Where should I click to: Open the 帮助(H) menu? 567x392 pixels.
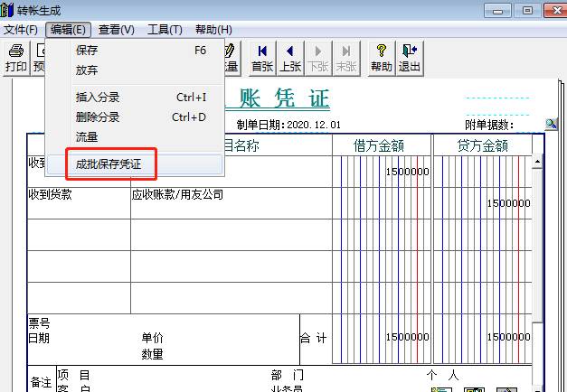[x=213, y=30]
